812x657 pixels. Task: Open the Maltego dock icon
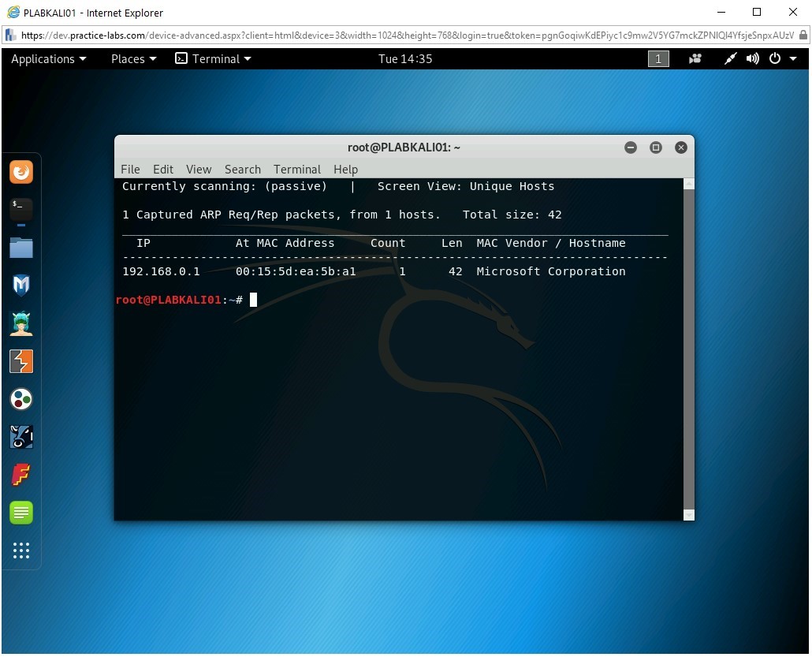tap(21, 399)
